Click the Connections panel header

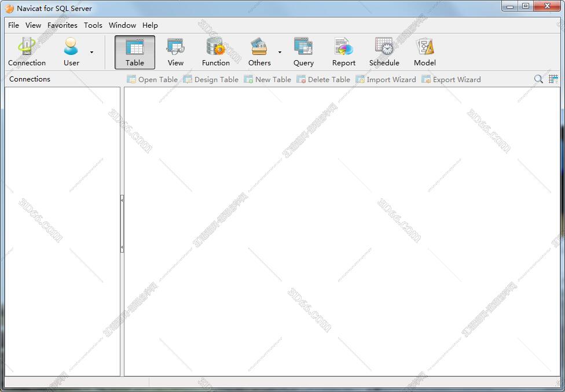pos(30,79)
